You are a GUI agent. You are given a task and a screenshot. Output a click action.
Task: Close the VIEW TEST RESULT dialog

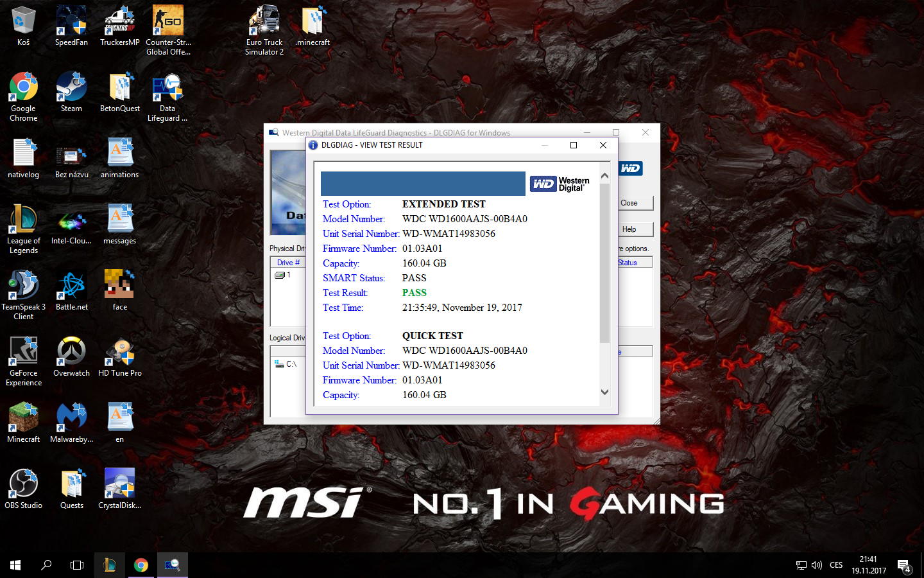click(603, 145)
